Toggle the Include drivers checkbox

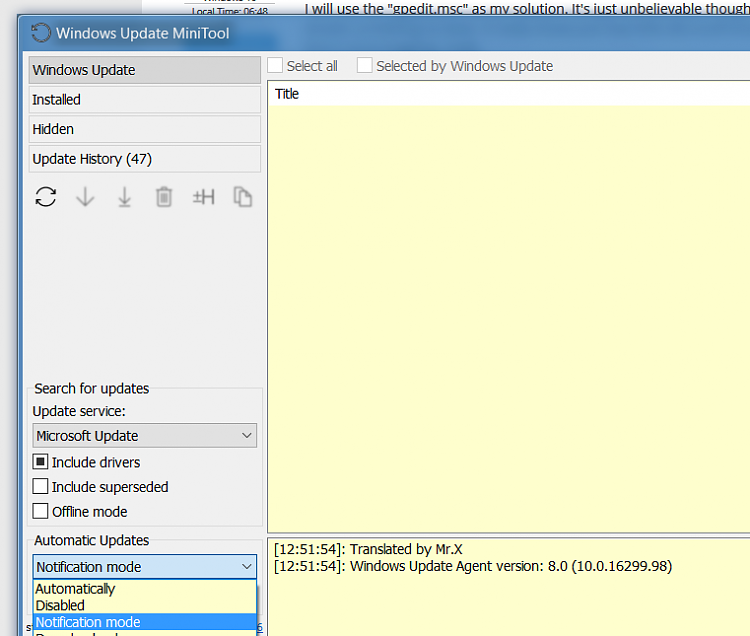(40, 462)
